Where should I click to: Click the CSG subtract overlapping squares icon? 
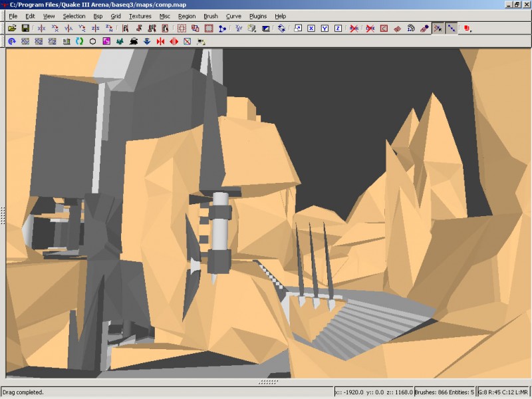195,28
